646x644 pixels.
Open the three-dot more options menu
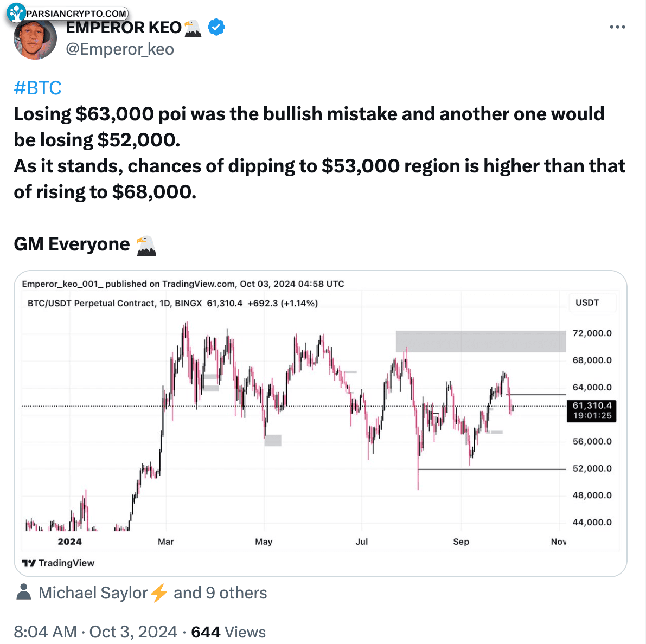(x=617, y=27)
